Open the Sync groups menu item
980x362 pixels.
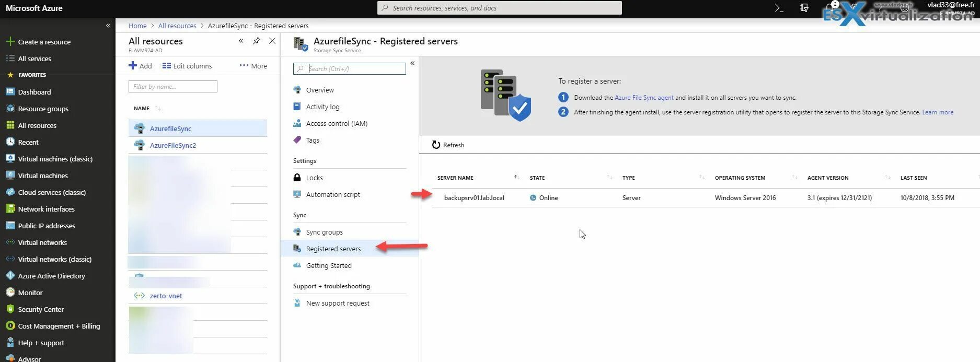tap(324, 232)
